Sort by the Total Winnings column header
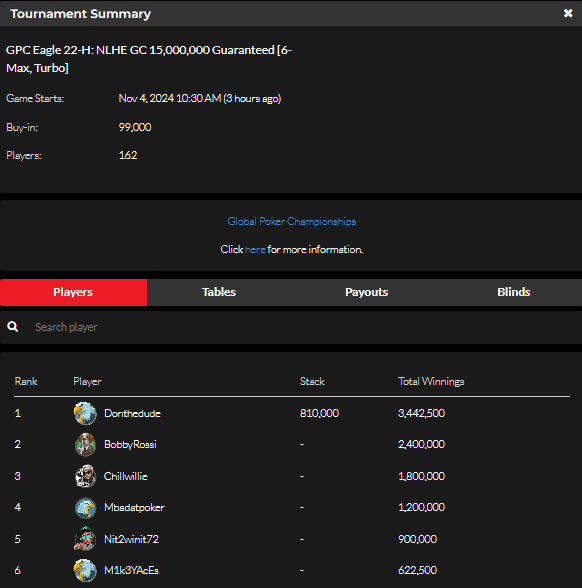The image size is (582, 588). (x=431, y=381)
